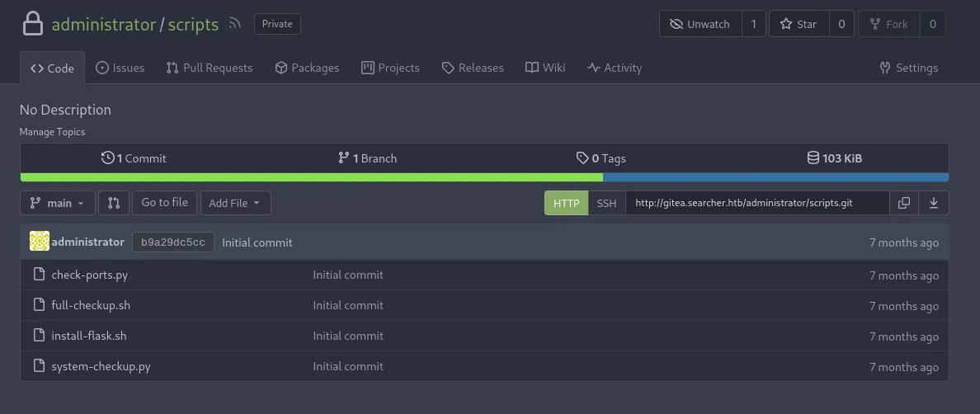Expand the Add File dropdown
The image size is (980, 414).
coord(235,203)
